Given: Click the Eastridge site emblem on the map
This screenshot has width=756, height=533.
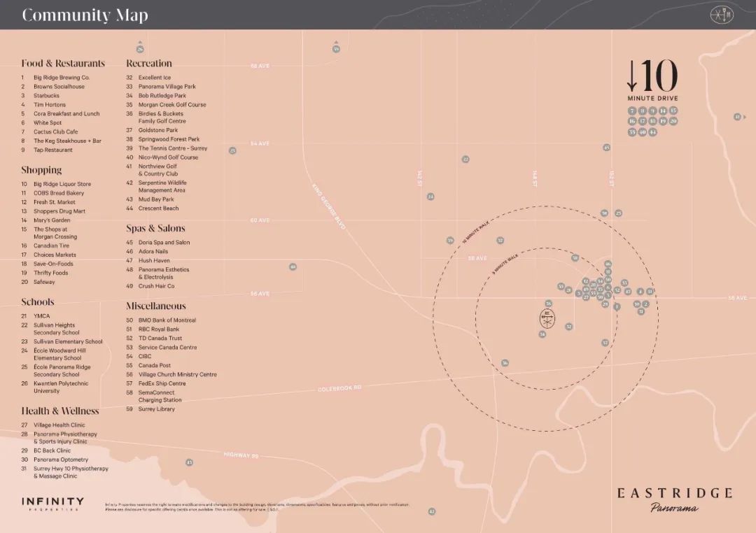Looking at the screenshot, I should [x=547, y=318].
